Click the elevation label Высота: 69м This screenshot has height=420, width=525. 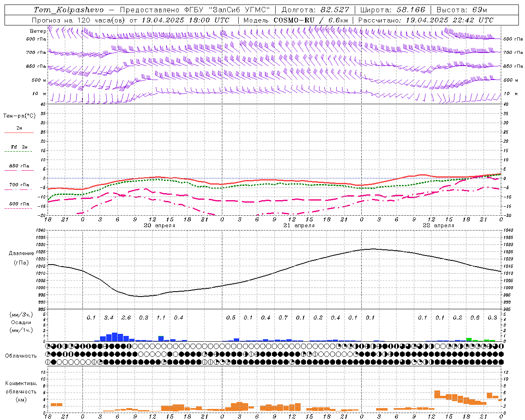(462, 10)
